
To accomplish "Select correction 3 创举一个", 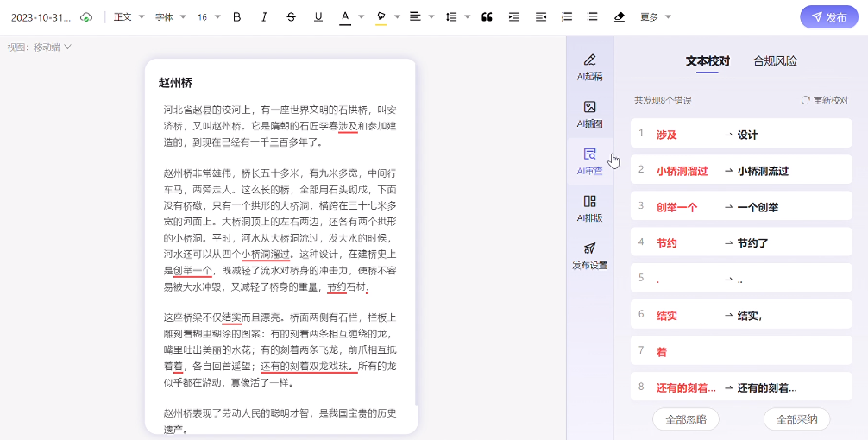I will pyautogui.click(x=740, y=207).
